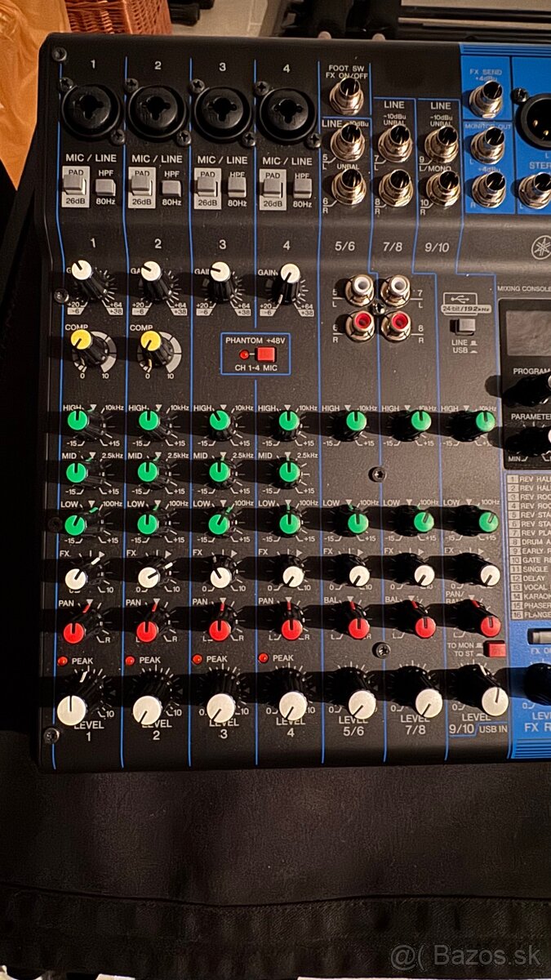The height and width of the screenshot is (980, 551).
Task: Select the FOOT SW FX ON/OFF jack
Action: click(346, 99)
